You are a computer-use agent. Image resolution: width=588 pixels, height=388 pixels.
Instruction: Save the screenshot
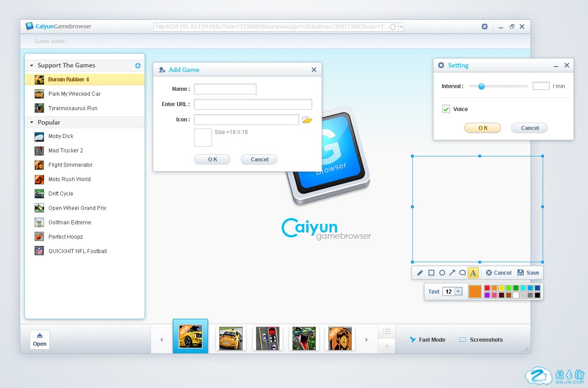point(528,273)
